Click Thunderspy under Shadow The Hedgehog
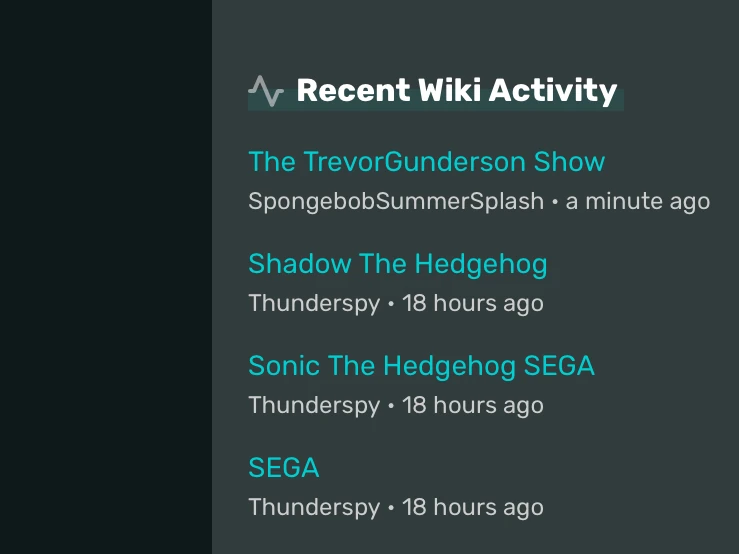Screen dimensions: 739x554 [314, 303]
